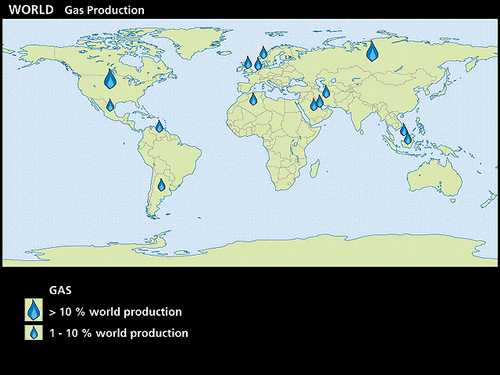Click the gas drop over Venezuela
The image size is (500, 375).
point(159,126)
